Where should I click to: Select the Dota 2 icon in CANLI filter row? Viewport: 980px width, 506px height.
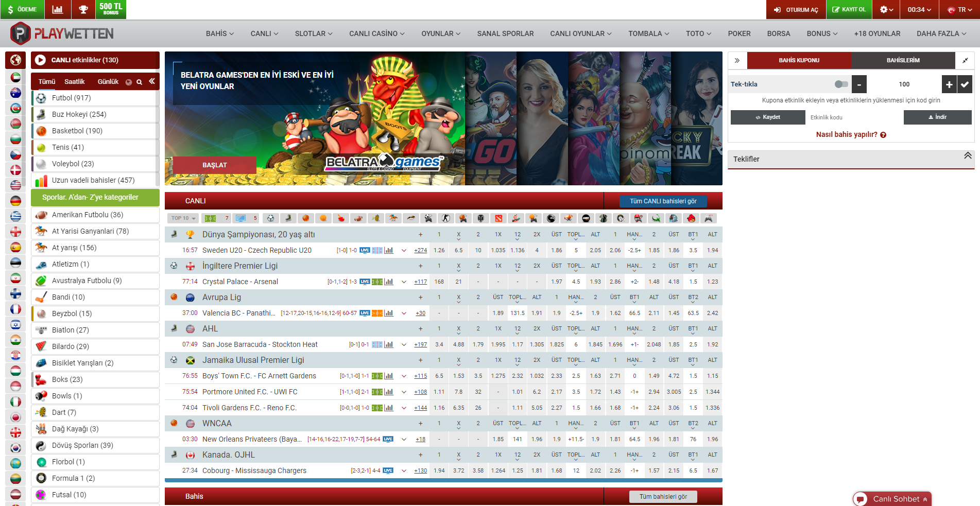tap(498, 218)
